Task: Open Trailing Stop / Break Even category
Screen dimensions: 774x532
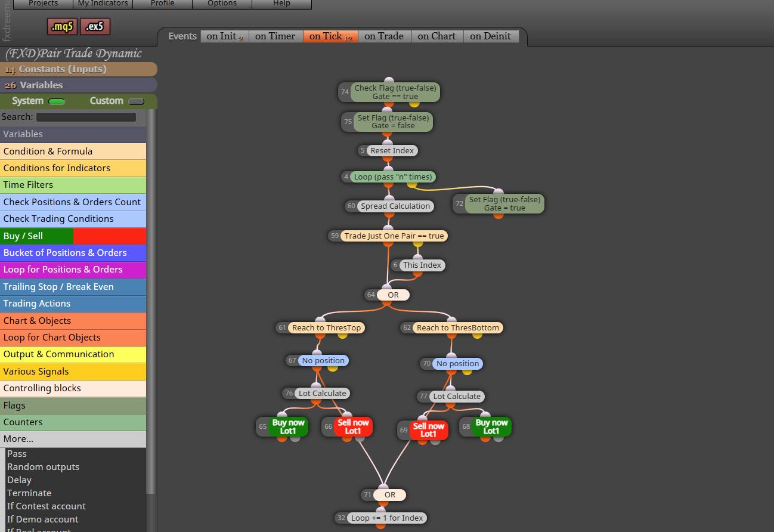Action: tap(73, 287)
